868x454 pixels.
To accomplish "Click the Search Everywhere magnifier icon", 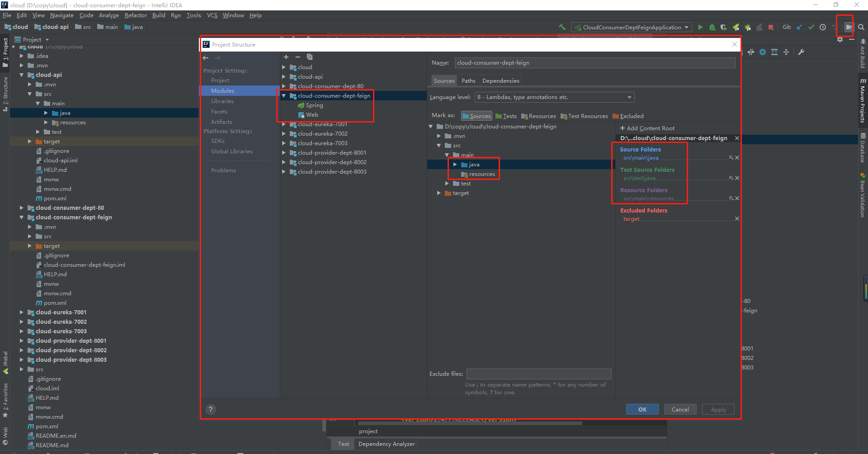I will pos(861,27).
